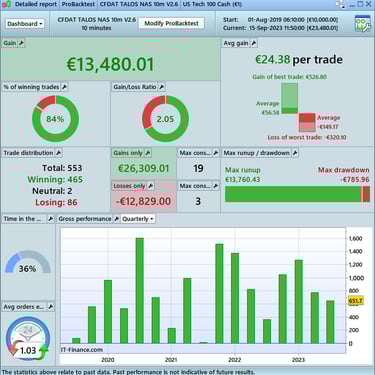Click the Losing: 86 text
The height and width of the screenshot is (375, 375).
point(56,202)
